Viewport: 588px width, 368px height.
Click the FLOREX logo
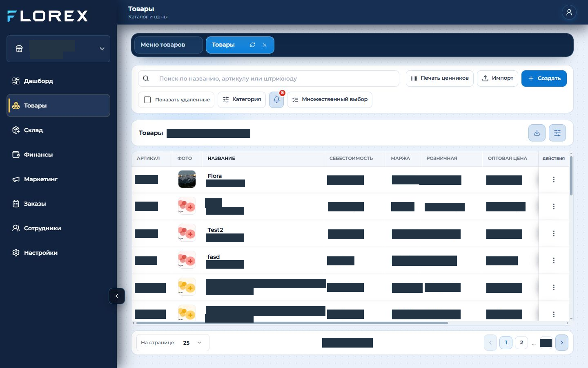click(48, 16)
